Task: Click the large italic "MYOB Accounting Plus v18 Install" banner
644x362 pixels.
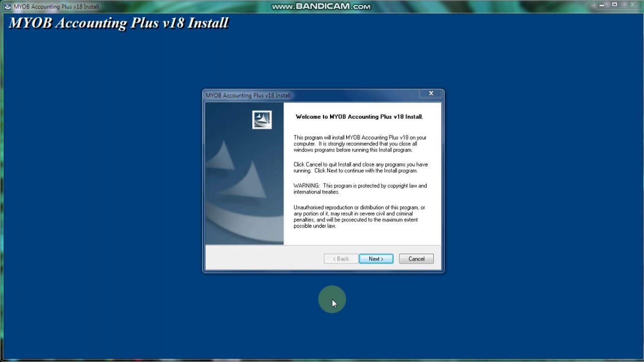Action: point(119,23)
